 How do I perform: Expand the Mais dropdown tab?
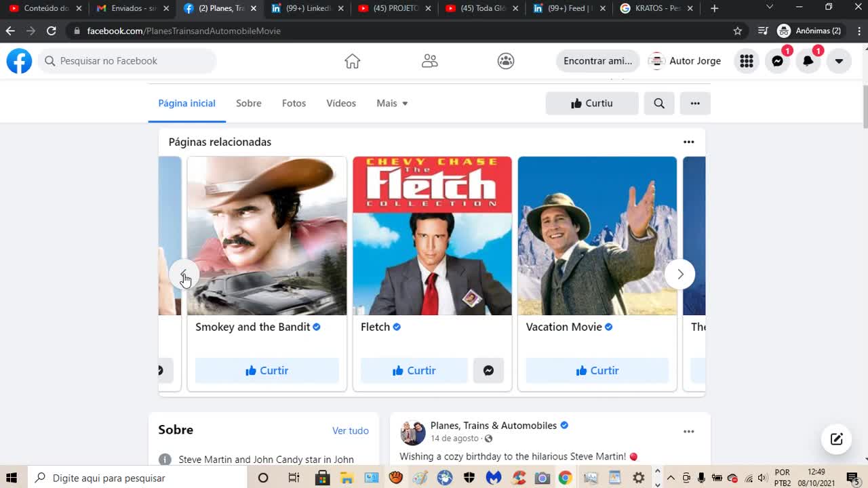pos(393,103)
